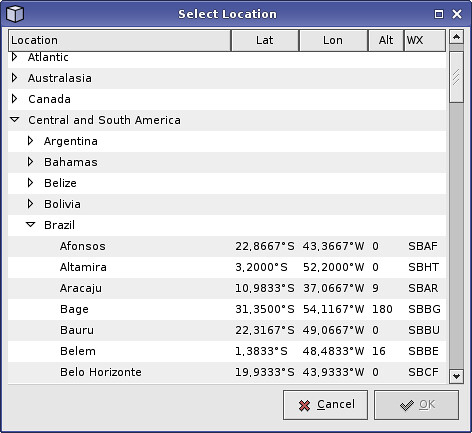Click the checkmark icon on OK
This screenshot has height=433, width=472.
coord(407,405)
